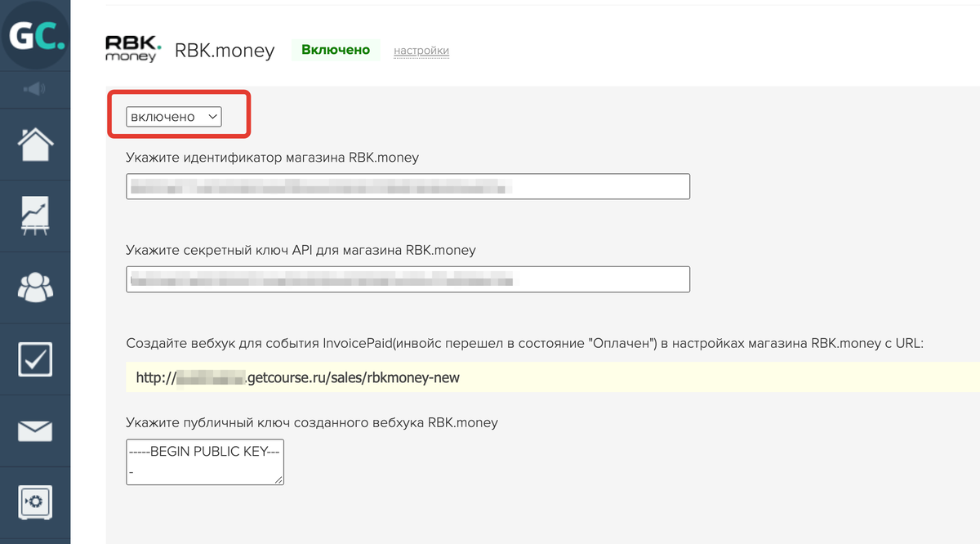Open the tasks checkmark section
This screenshot has width=980, height=544.
click(35, 359)
